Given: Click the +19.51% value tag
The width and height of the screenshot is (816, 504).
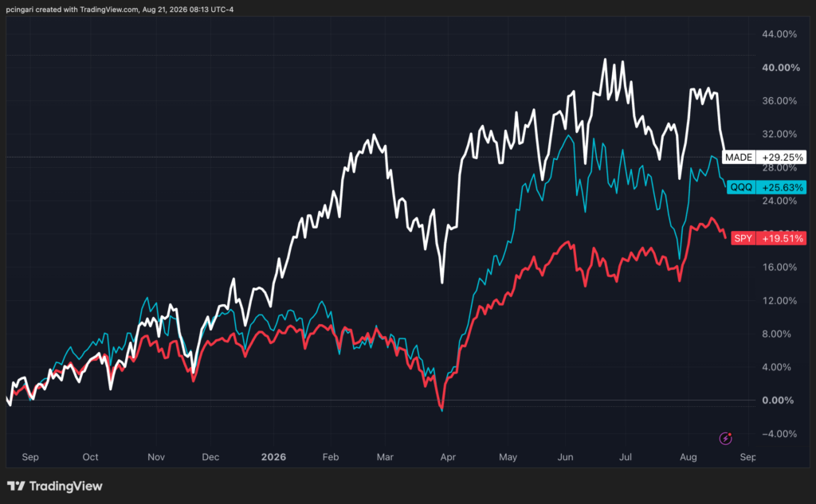Looking at the screenshot, I should (782, 238).
